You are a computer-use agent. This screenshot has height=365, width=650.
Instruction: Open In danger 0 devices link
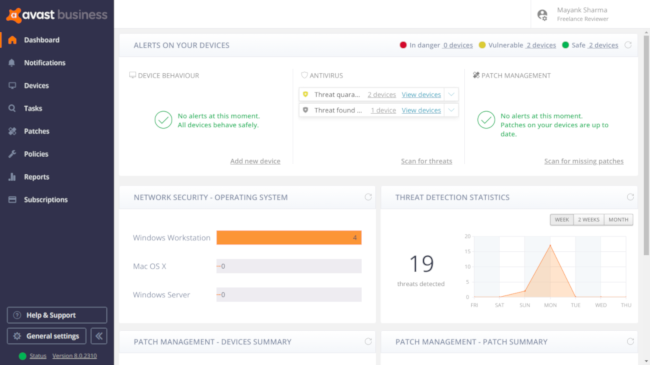tap(458, 45)
